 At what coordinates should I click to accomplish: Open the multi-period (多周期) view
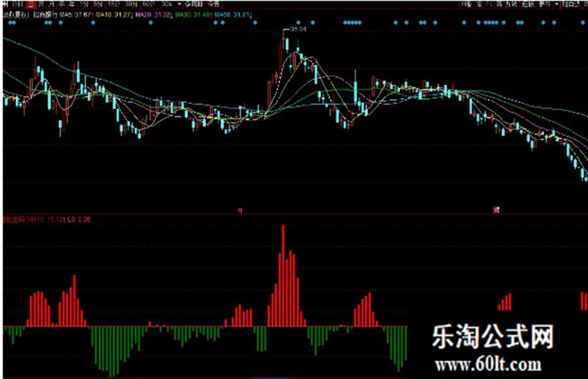[x=194, y=4]
